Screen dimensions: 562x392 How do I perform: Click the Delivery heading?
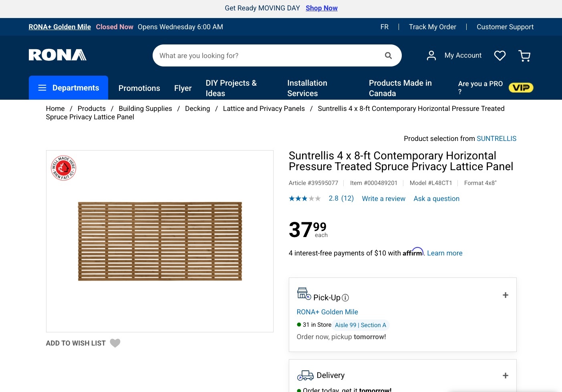330,375
